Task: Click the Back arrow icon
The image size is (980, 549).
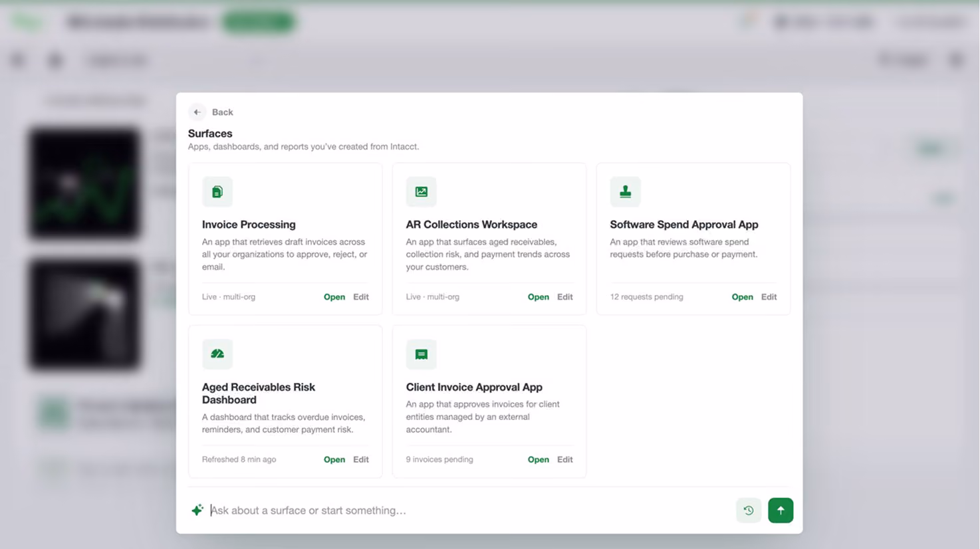Action: [197, 112]
